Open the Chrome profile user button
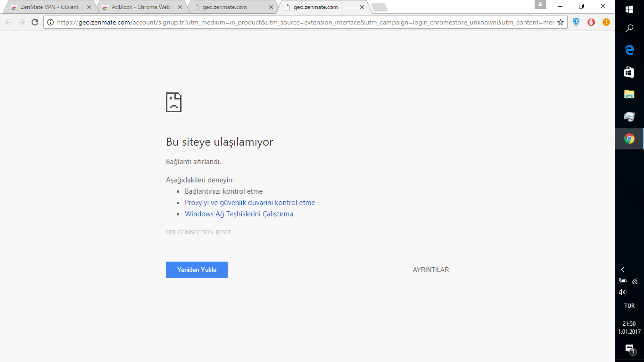Viewport: 644px width, 362px height. pyautogui.click(x=540, y=5)
